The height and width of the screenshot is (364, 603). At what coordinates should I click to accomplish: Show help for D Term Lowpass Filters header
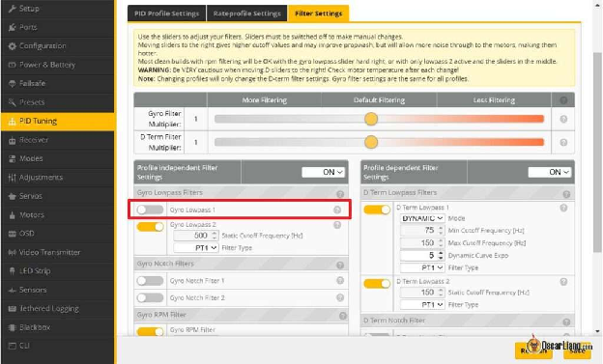pyautogui.click(x=566, y=194)
